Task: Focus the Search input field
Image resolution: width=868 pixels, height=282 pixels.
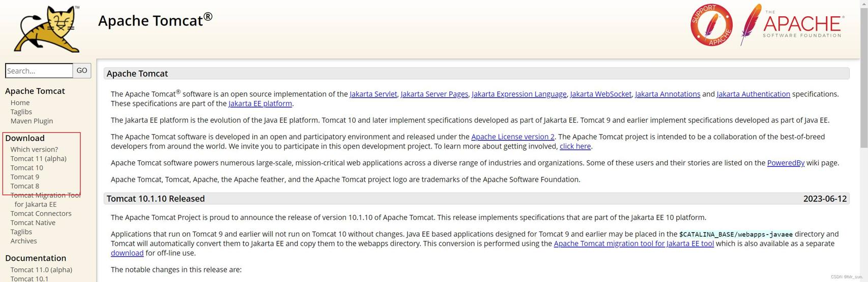Action: coord(39,71)
